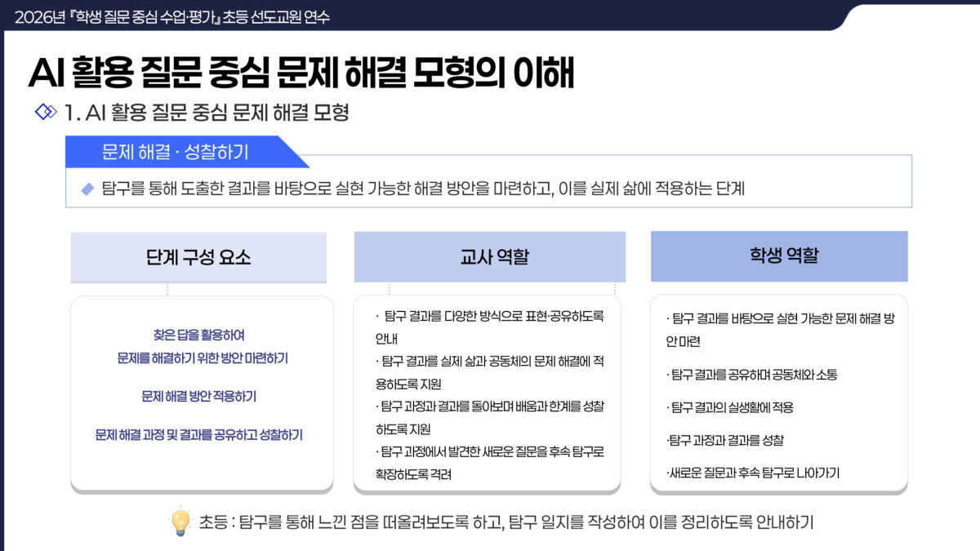Click student item 새로운 질문과 후속 탐구로 나아가기
Screen dimensions: 980x551
click(x=753, y=473)
